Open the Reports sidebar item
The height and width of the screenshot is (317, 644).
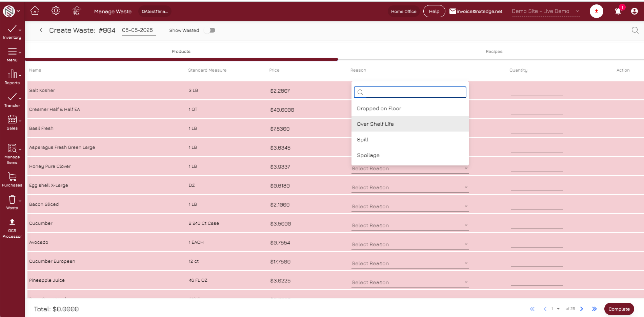(x=12, y=78)
